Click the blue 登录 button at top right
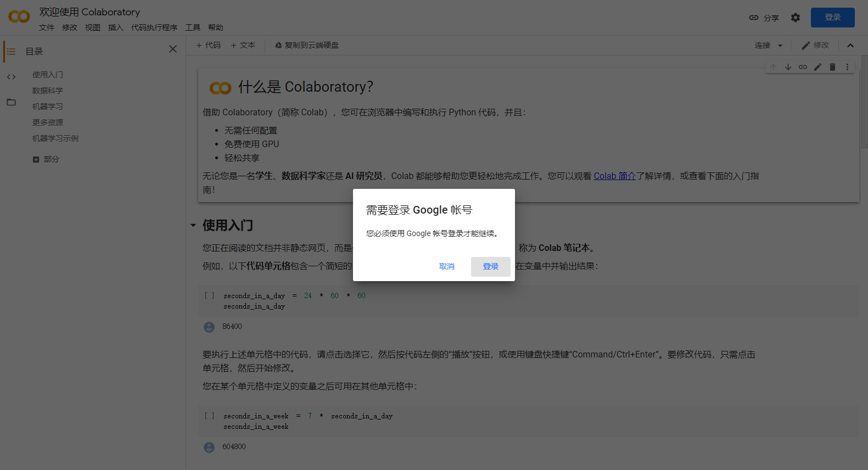This screenshot has height=470, width=868. pos(833,18)
